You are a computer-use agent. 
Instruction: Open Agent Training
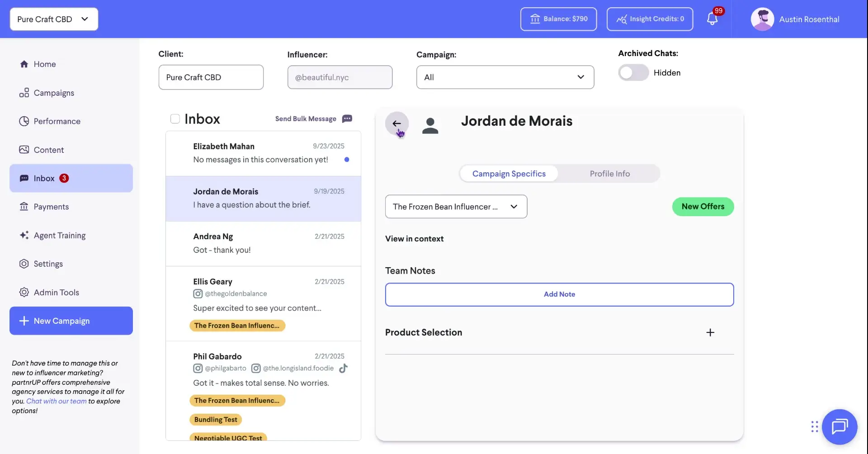coord(59,235)
